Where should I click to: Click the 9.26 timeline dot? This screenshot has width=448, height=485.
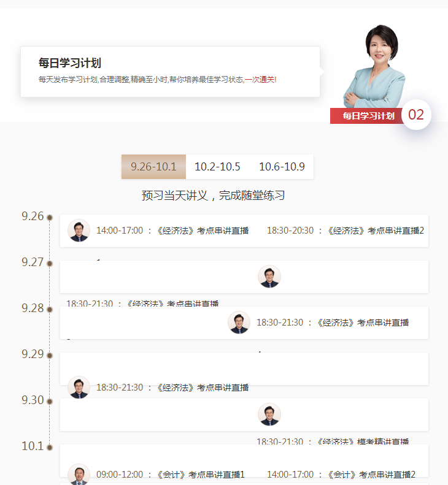(x=50, y=218)
